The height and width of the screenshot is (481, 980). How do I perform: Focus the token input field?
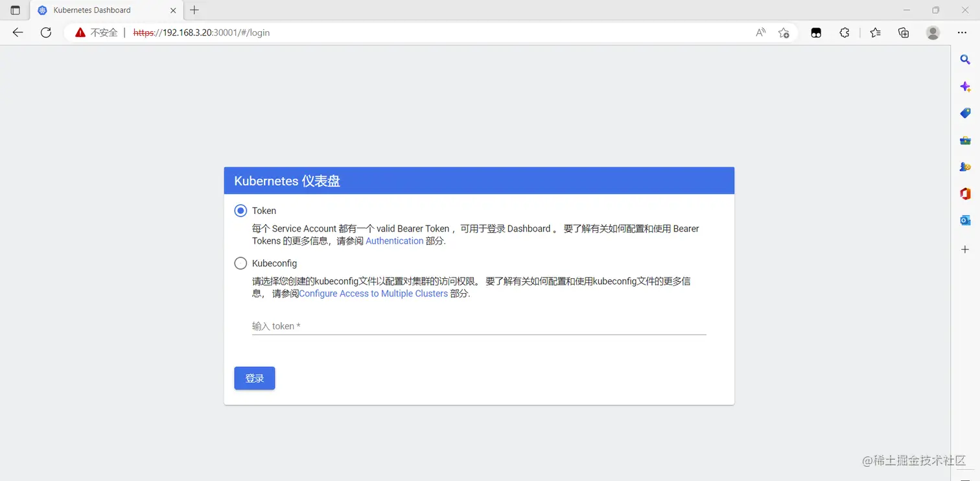click(x=479, y=326)
